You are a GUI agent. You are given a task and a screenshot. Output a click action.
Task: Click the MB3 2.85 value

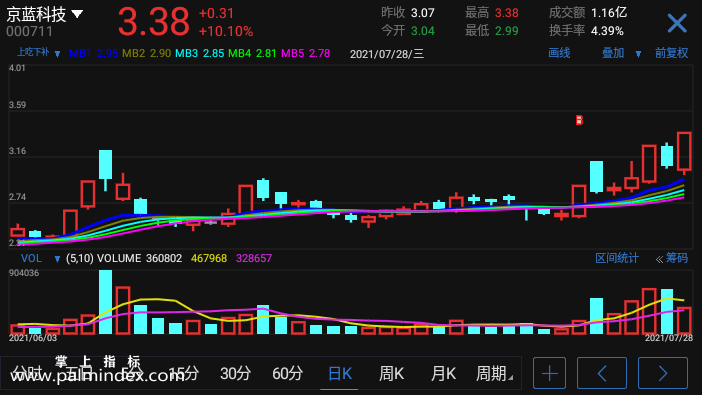[200, 53]
